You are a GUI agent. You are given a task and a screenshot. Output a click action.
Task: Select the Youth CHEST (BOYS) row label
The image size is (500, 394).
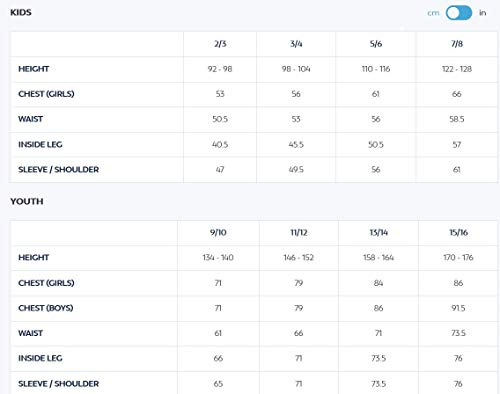[x=46, y=308]
